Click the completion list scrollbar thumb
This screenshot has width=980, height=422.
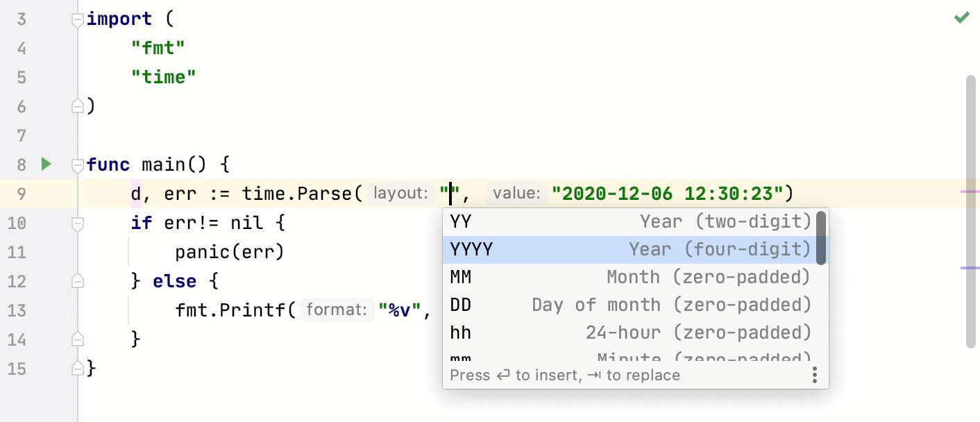[821, 237]
